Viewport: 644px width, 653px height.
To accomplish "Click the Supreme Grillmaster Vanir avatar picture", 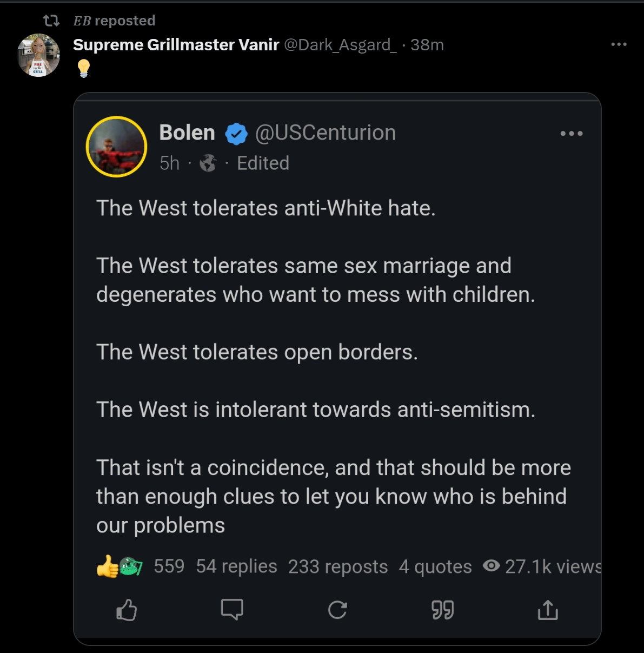I will tap(38, 55).
